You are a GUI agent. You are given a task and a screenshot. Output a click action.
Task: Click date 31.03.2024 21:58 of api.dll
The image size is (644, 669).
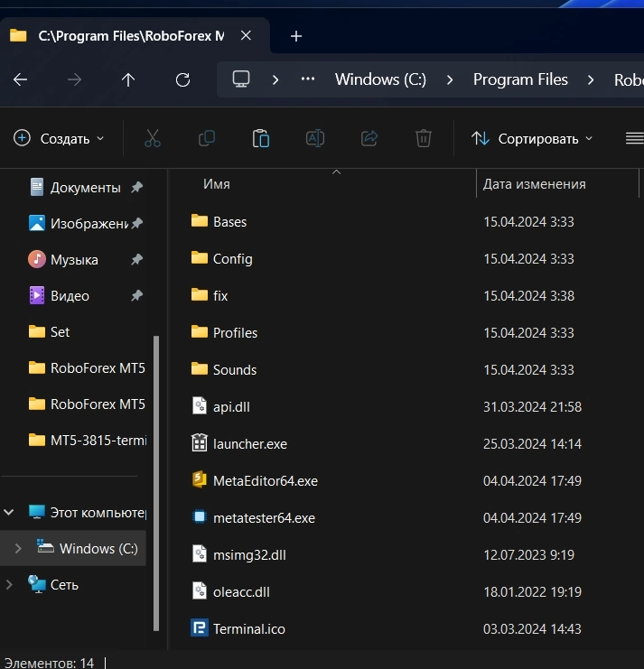(532, 407)
